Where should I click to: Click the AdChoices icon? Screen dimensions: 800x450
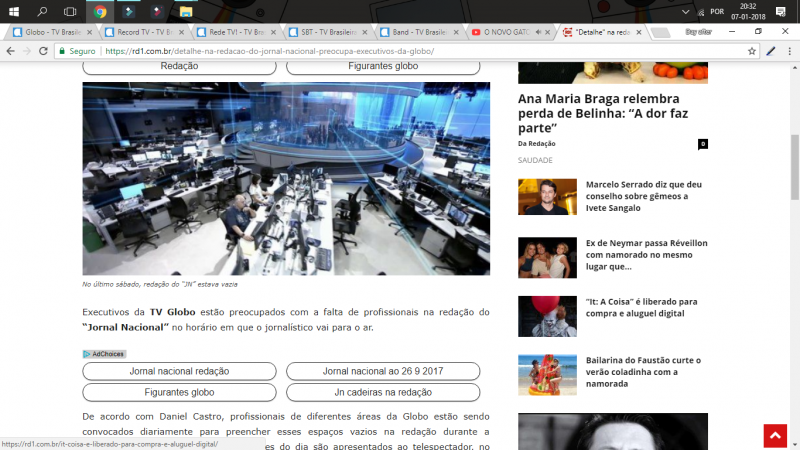click(x=104, y=354)
